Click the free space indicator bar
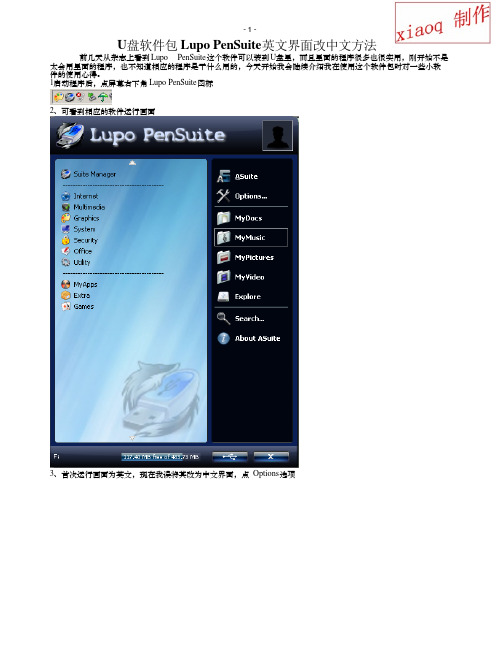 coord(161,457)
